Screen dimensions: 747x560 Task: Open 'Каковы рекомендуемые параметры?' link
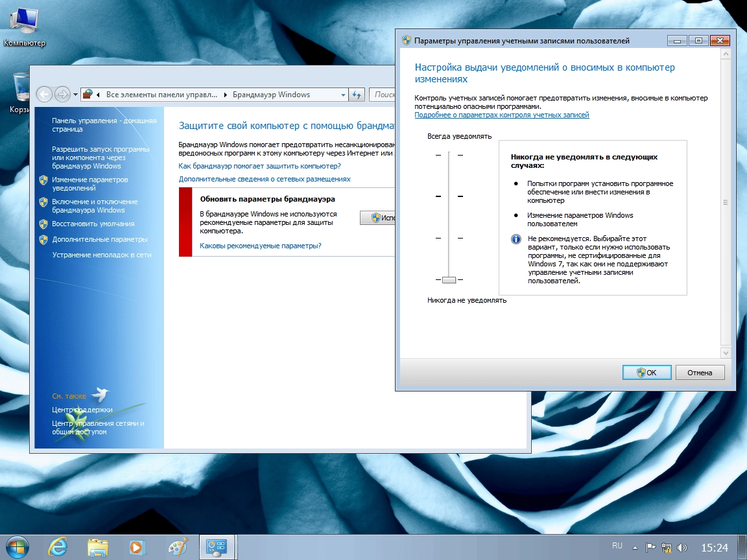click(261, 246)
